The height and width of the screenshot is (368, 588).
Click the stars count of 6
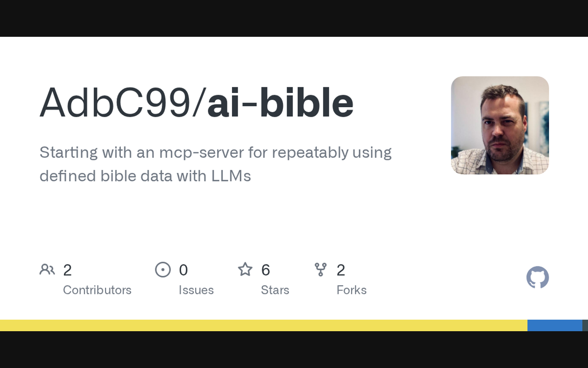click(266, 270)
